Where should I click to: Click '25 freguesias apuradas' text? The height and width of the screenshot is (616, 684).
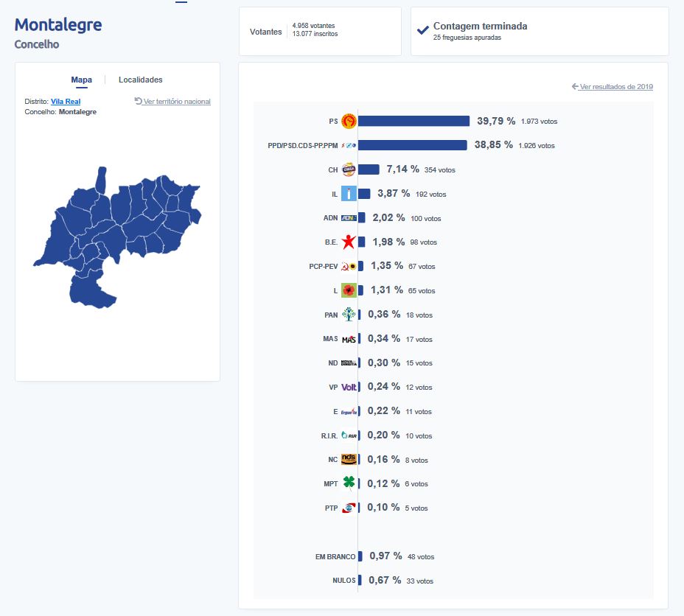467,38
